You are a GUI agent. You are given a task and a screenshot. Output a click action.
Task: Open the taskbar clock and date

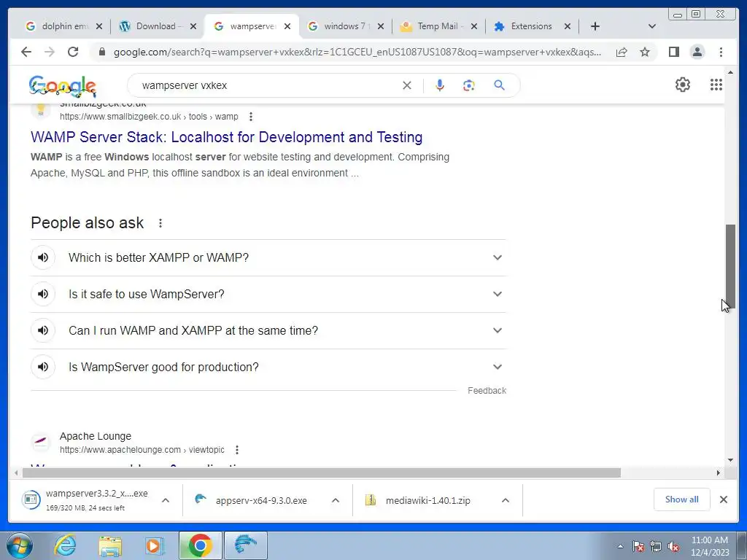pos(710,546)
